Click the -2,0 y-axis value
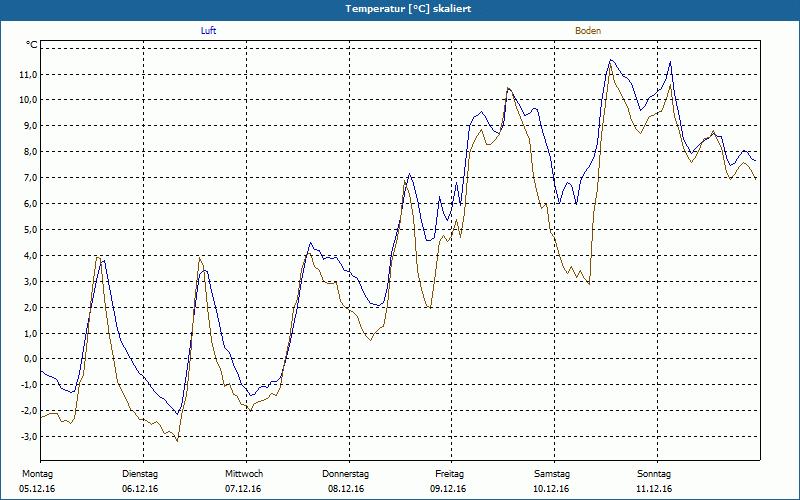 pos(29,411)
